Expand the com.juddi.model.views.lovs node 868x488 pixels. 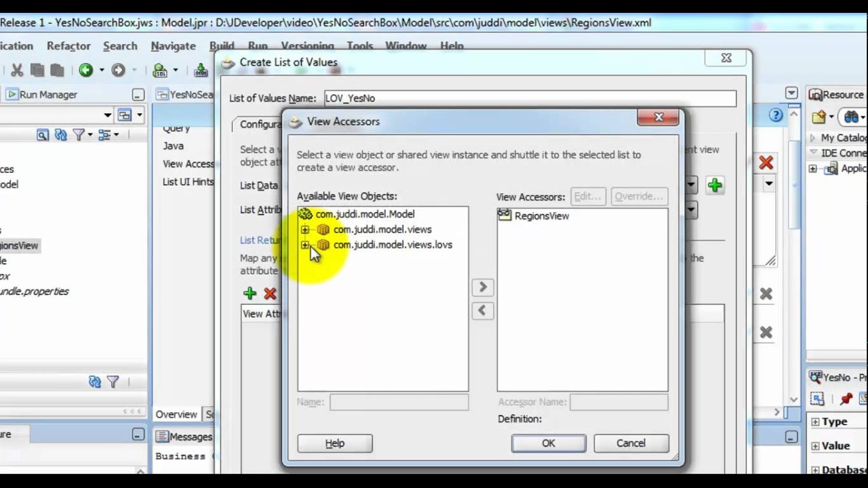point(305,245)
